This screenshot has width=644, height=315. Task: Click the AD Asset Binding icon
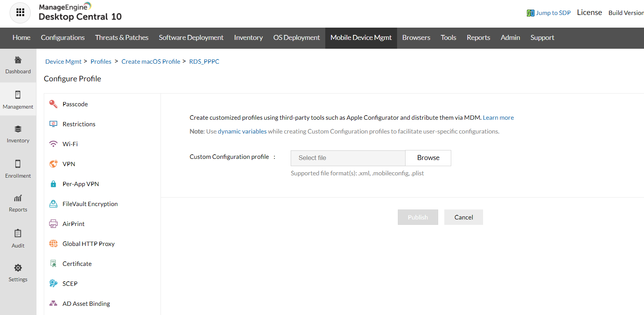tap(53, 303)
